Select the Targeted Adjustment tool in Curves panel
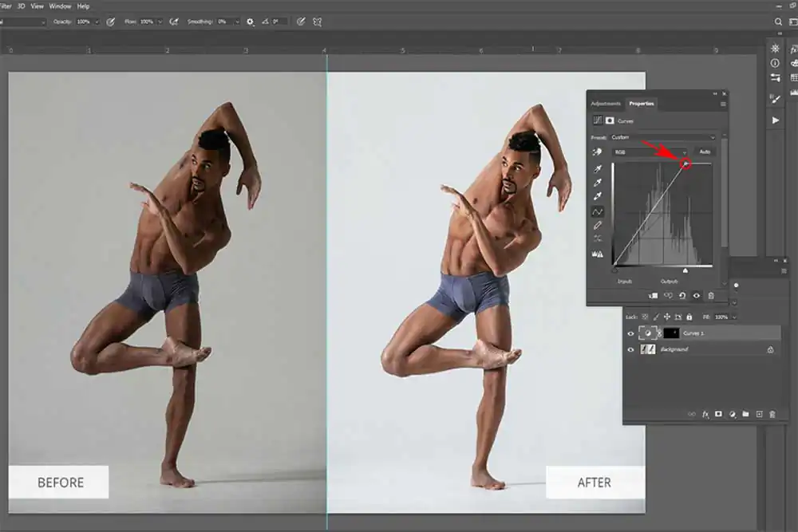 coord(597,151)
